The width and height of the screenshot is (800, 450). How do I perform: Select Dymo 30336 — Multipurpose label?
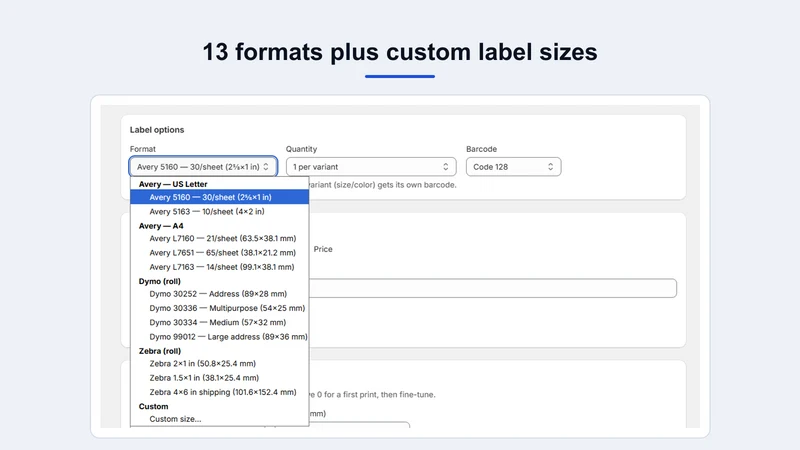coord(219,308)
